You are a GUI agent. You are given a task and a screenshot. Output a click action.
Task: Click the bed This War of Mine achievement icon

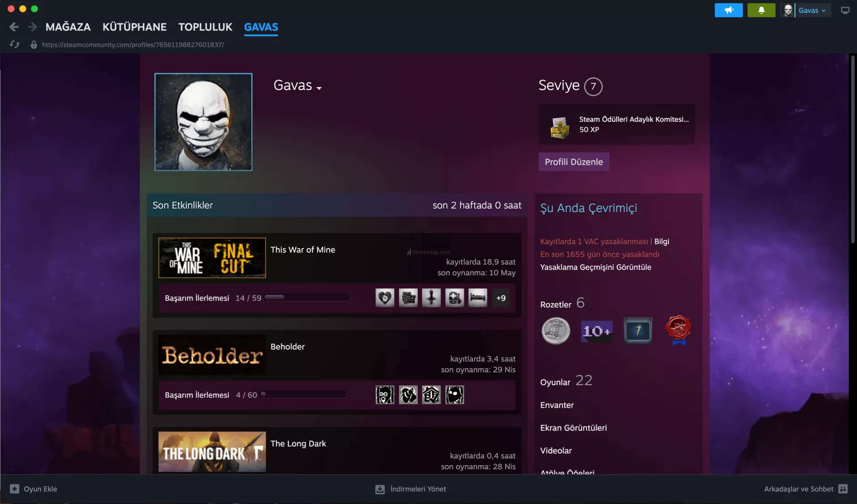coord(478,298)
